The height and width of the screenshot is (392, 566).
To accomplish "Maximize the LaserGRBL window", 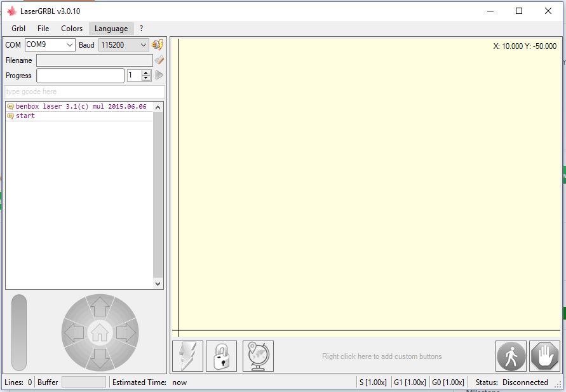I will (519, 11).
